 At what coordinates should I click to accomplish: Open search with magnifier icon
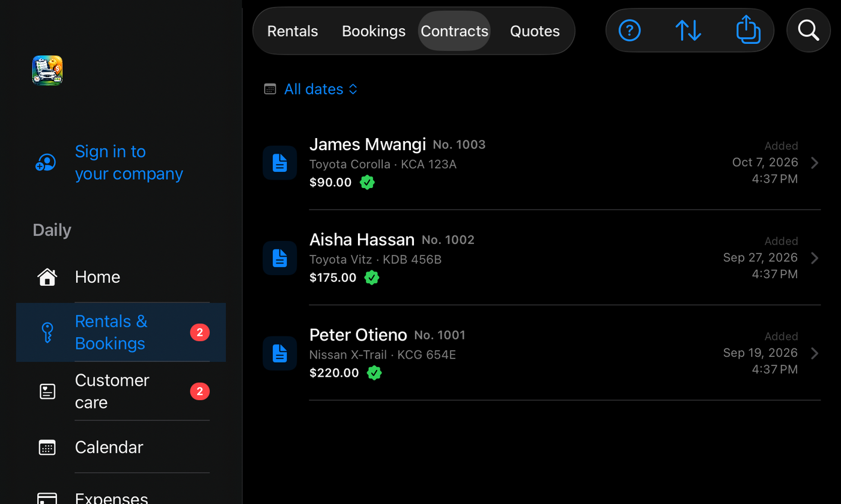tap(809, 29)
